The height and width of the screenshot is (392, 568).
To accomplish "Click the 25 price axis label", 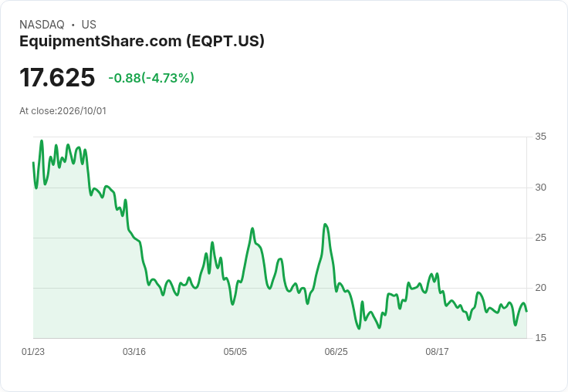I will (540, 238).
